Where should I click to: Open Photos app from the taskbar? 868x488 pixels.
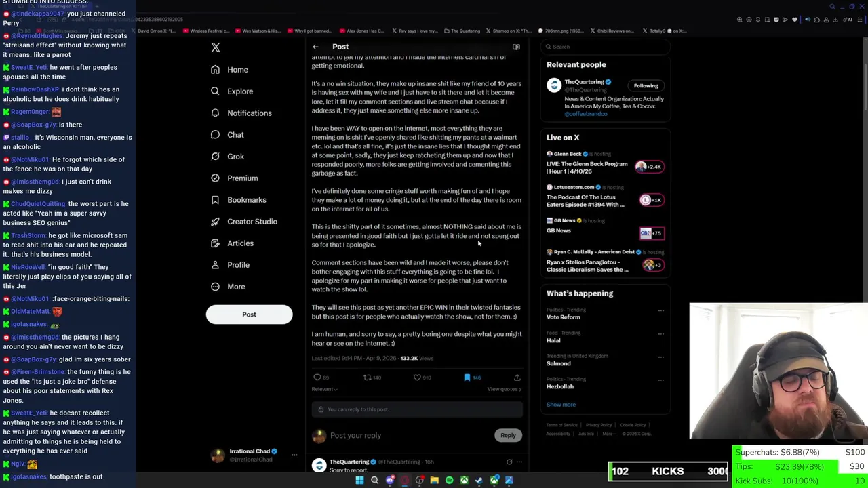509,481
